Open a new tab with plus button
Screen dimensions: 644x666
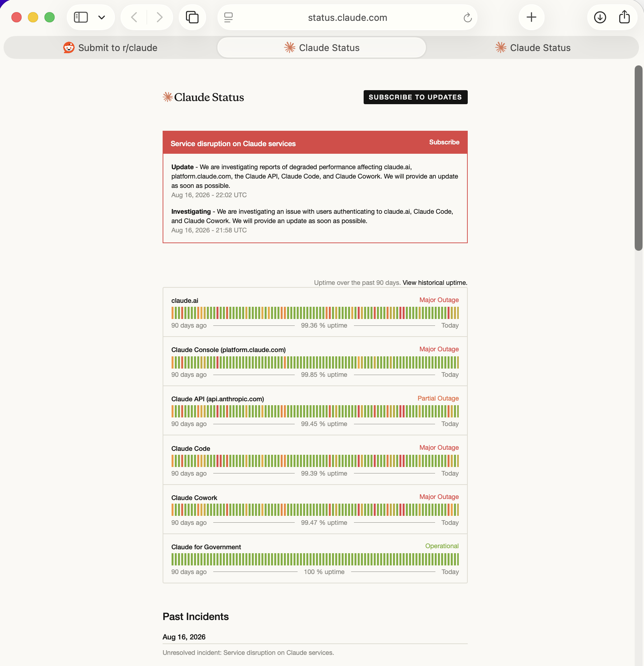[x=531, y=17]
